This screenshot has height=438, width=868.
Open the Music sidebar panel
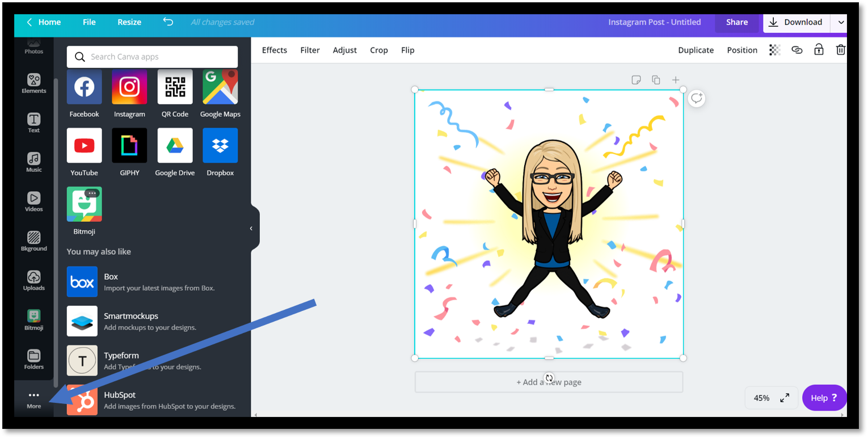pyautogui.click(x=34, y=162)
